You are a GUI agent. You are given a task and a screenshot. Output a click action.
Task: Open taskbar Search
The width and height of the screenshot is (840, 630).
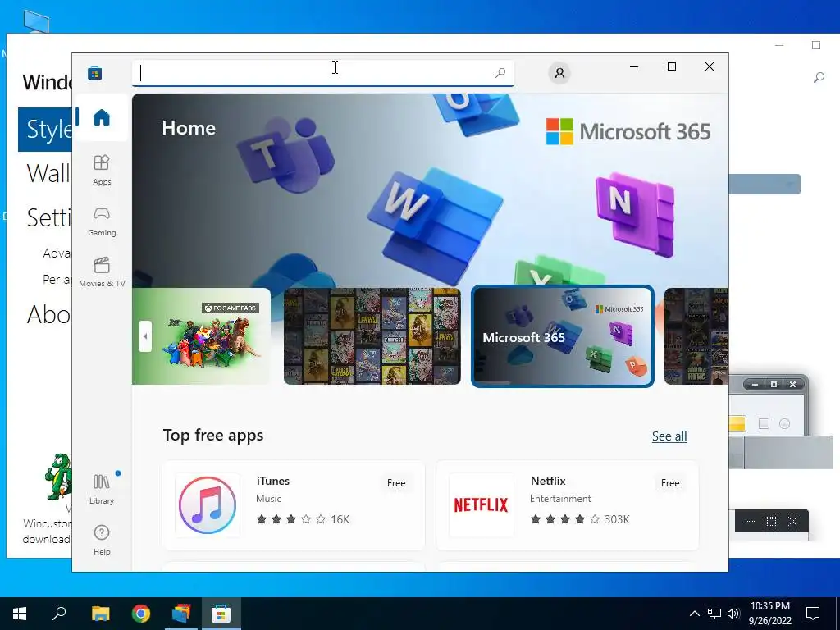59,614
